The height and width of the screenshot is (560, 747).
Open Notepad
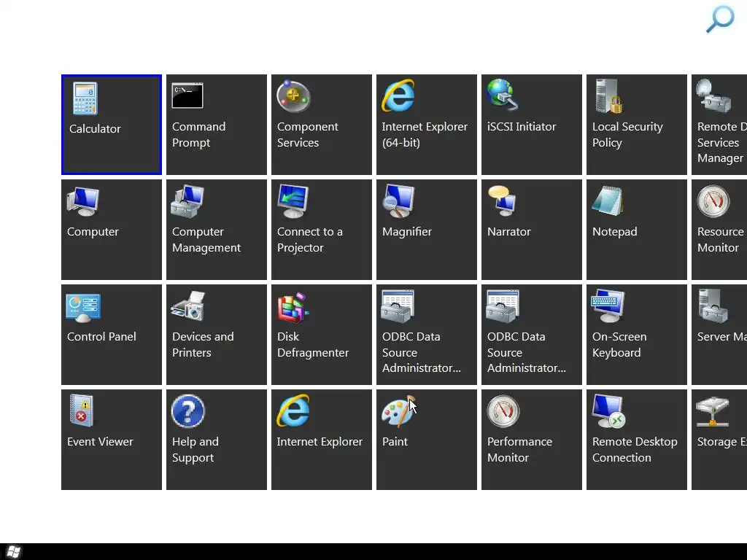coord(637,230)
